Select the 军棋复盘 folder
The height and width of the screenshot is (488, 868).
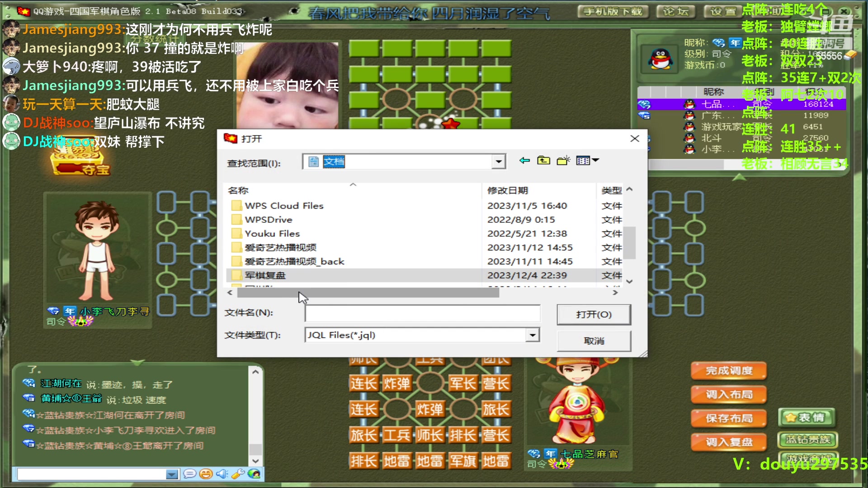(265, 275)
